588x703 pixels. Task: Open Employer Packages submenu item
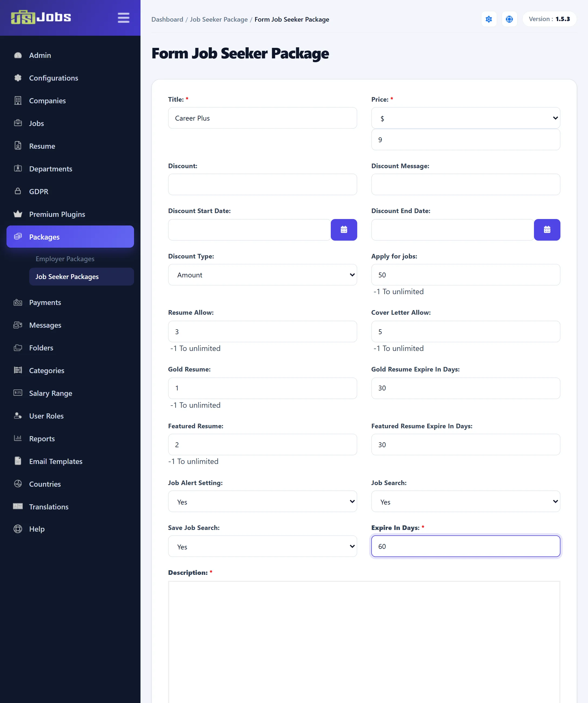(x=65, y=259)
